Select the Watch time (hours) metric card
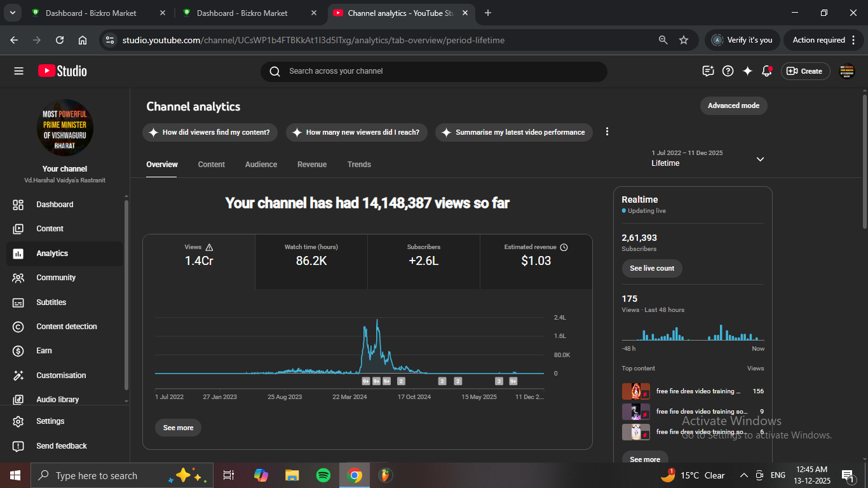The width and height of the screenshot is (868, 488). (311, 261)
